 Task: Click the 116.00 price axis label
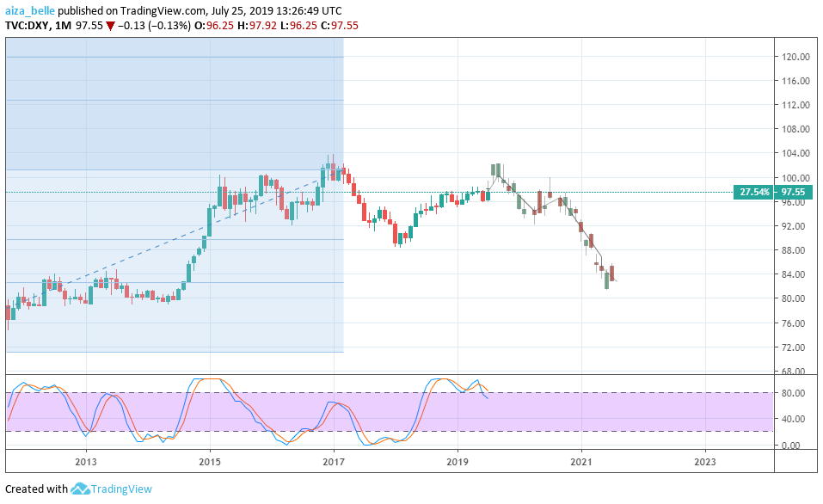point(795,81)
